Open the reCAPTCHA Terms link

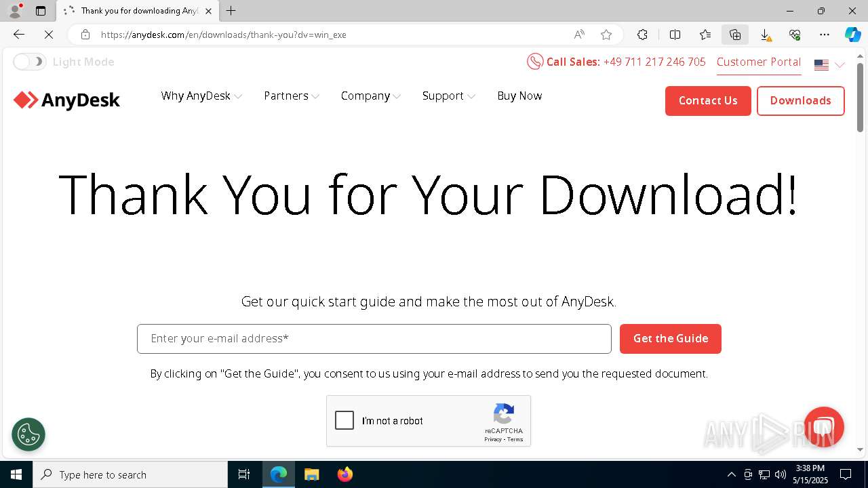(x=515, y=439)
